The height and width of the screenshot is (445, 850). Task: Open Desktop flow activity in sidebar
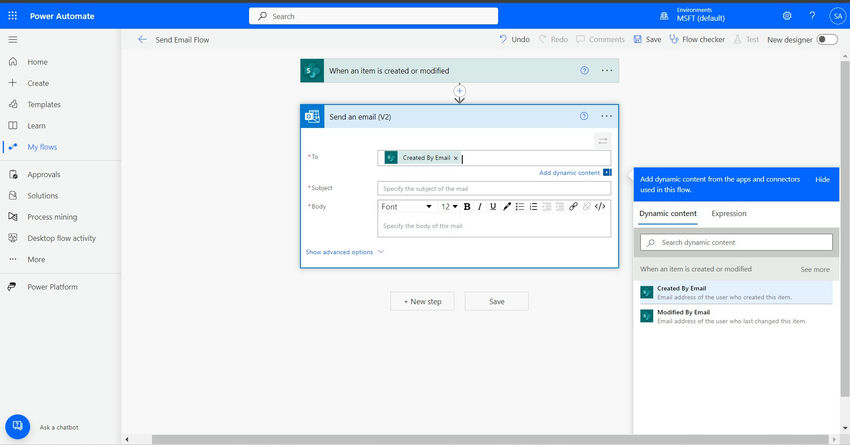[61, 238]
